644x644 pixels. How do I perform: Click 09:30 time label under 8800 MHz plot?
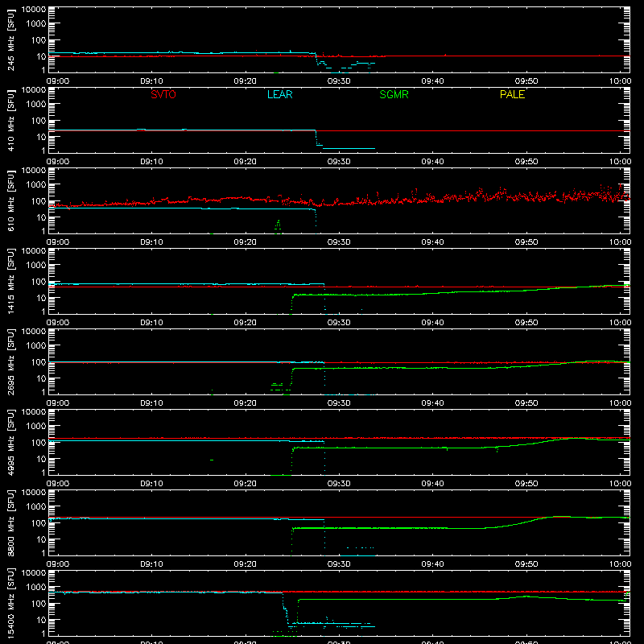(339, 564)
